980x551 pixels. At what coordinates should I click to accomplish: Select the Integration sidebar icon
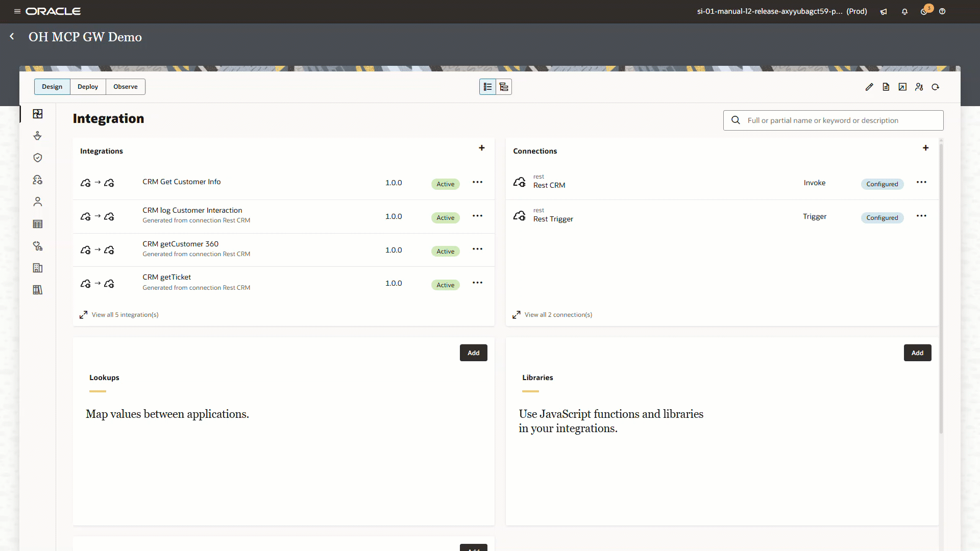point(38,114)
